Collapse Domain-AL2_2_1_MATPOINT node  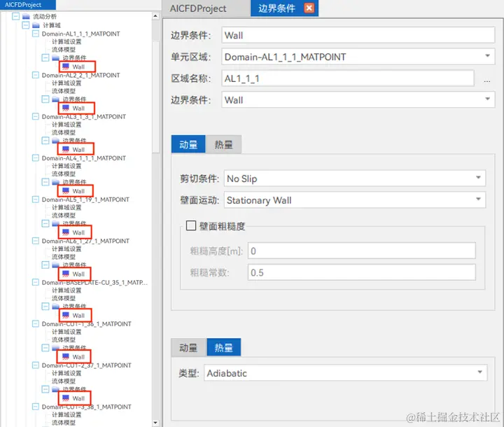(36, 75)
